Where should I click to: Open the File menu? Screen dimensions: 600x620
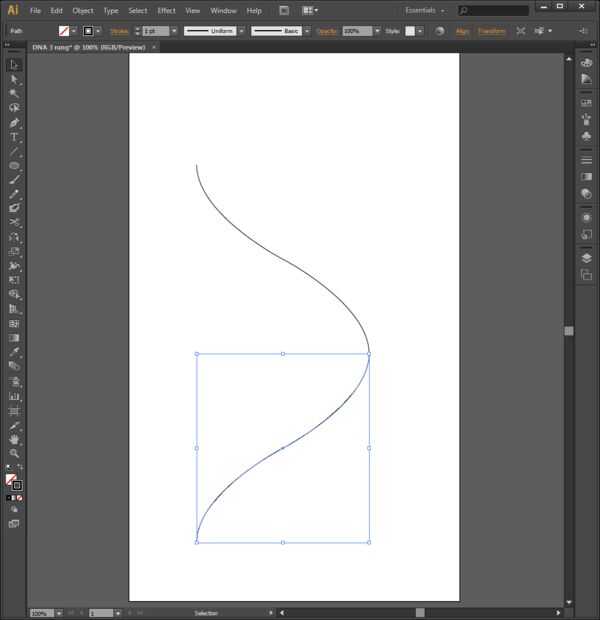coord(35,11)
